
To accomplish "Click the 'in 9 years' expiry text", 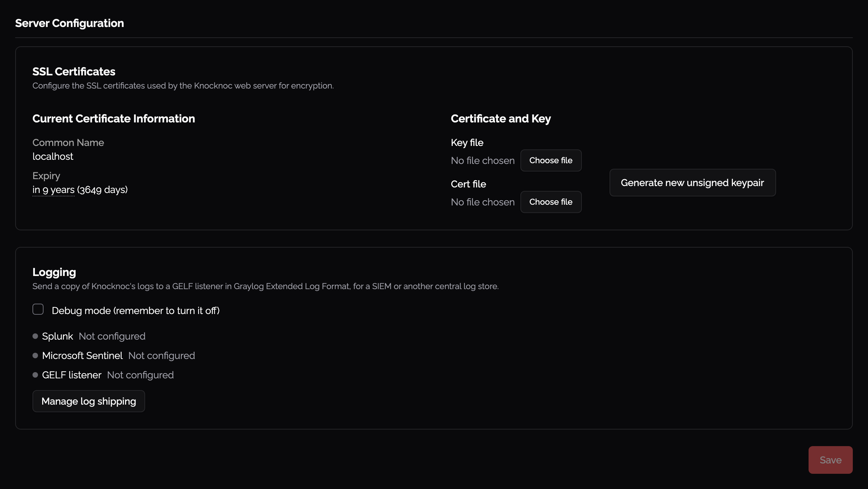I will pos(54,190).
